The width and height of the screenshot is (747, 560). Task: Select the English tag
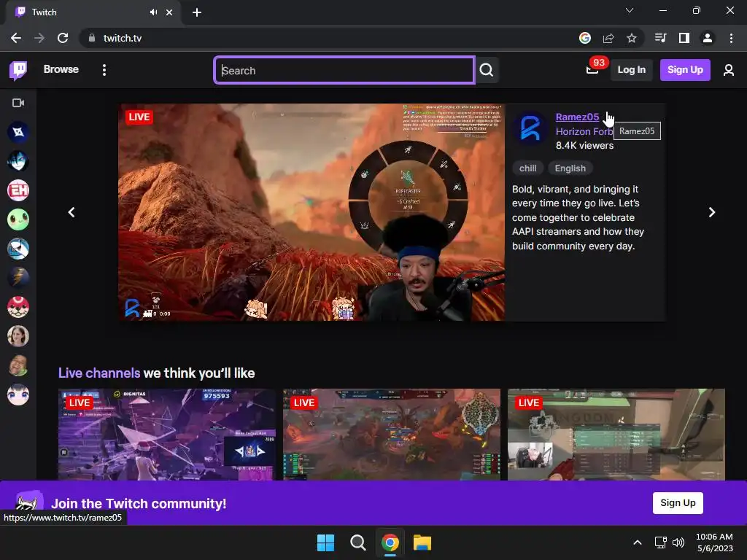570,168
